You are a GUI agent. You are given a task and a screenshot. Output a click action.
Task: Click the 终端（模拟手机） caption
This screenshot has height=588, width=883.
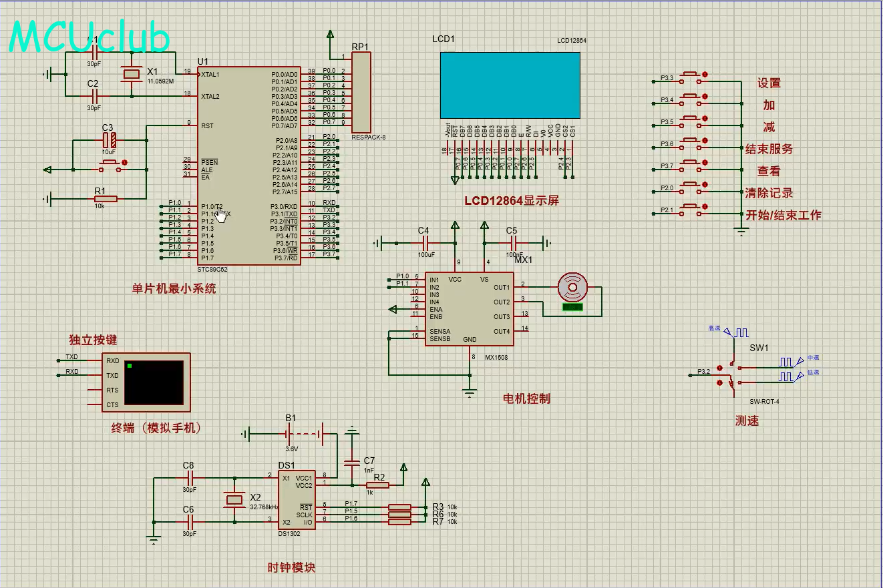tap(156, 428)
